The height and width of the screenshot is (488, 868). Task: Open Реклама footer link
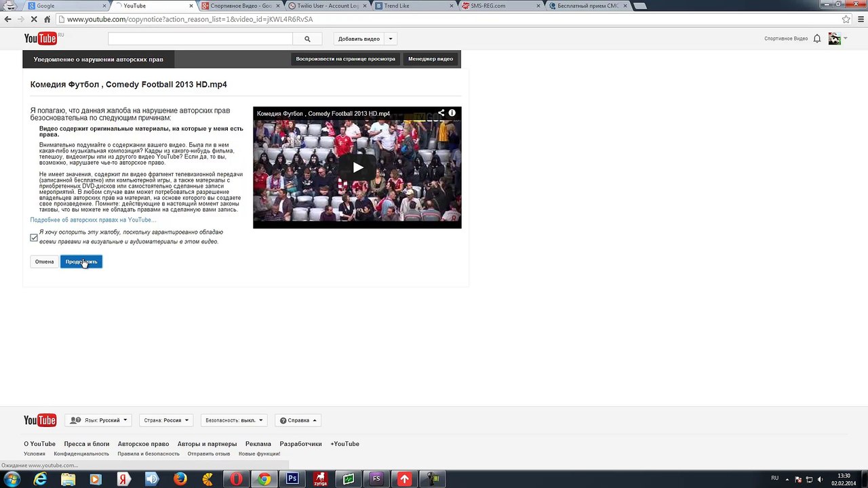[x=258, y=444]
